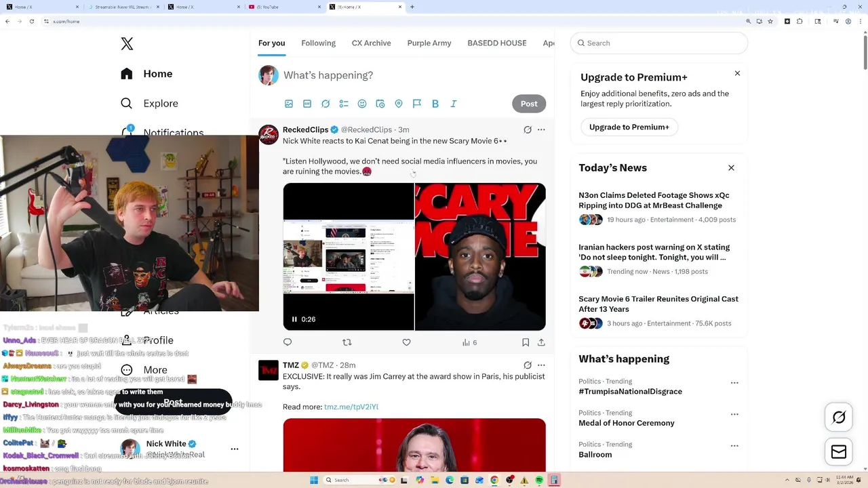Open the Home item in sidebar
The width and height of the screenshot is (868, 488).
(x=146, y=74)
